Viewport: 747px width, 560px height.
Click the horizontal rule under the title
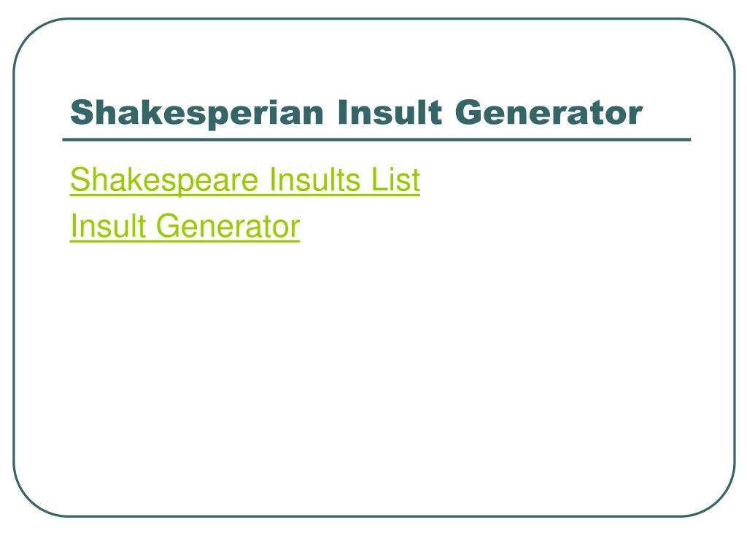click(376, 139)
